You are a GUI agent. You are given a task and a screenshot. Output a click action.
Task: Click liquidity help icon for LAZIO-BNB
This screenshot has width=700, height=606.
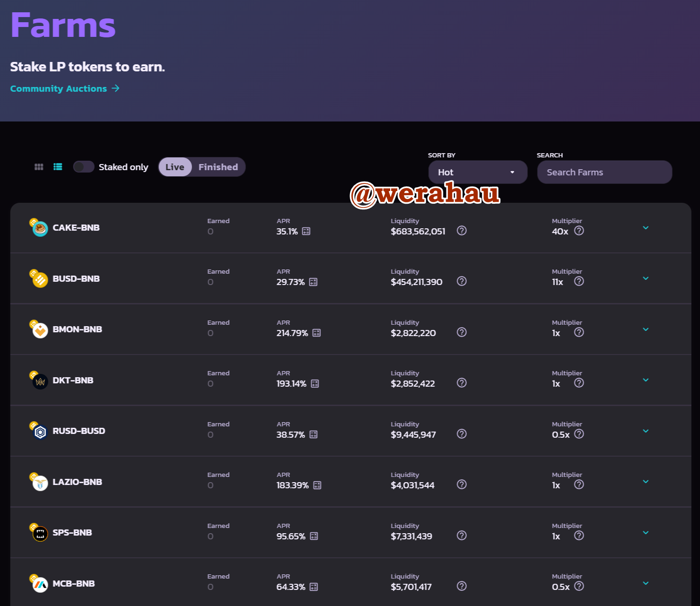point(462,485)
